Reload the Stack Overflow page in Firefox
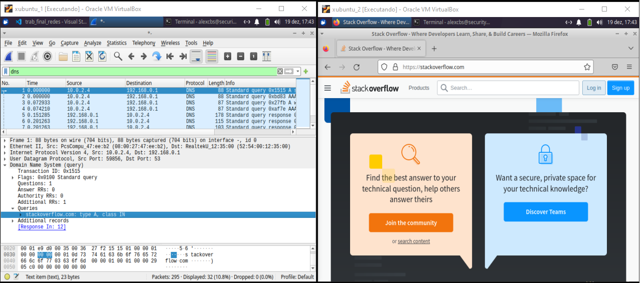 click(357, 67)
